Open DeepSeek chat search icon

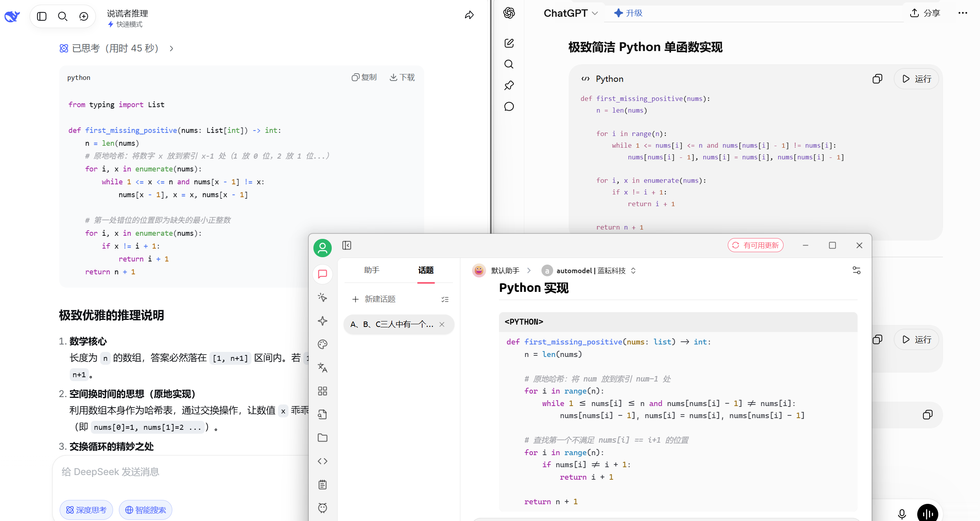(63, 16)
